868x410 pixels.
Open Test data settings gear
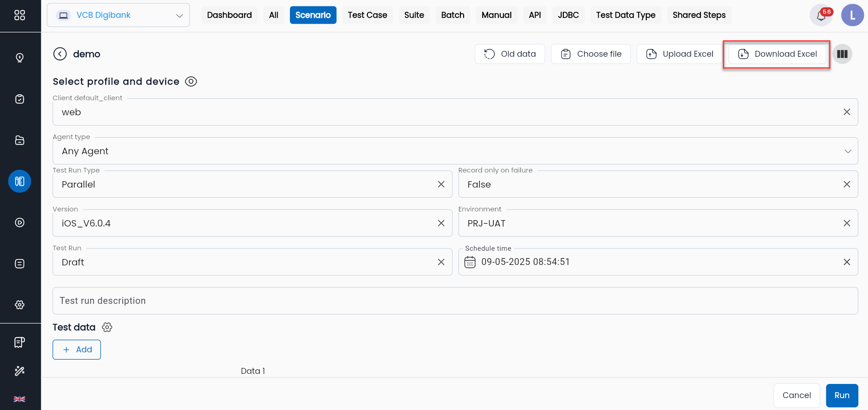tap(107, 327)
